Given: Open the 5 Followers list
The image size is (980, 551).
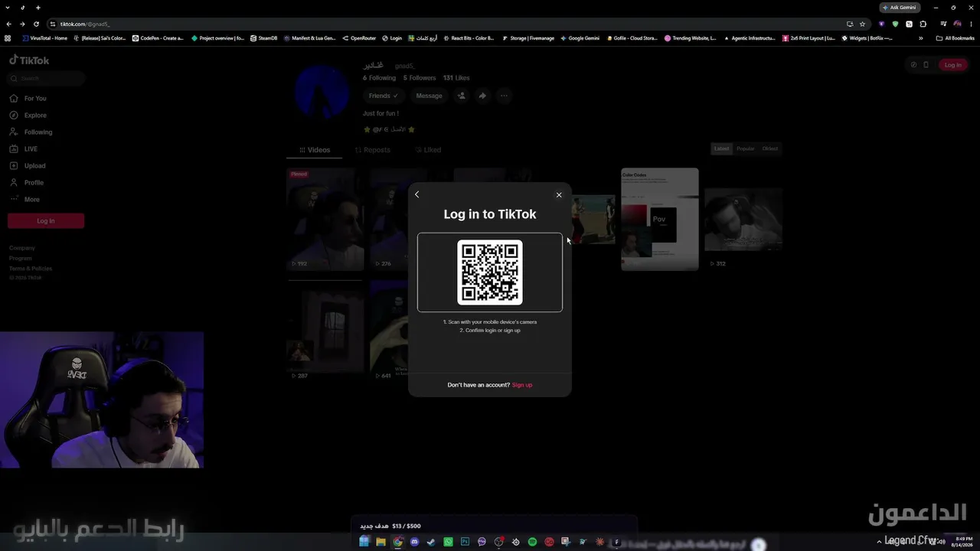Looking at the screenshot, I should pyautogui.click(x=420, y=78).
